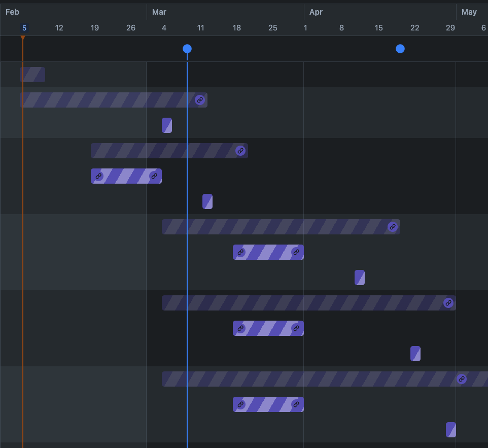Viewport: 488px width, 448px height.
Task: Click the Mar month header
Action: click(159, 12)
